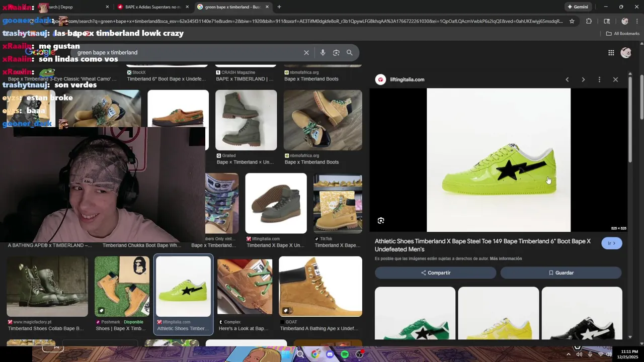
Task: Click the 'Here's a Look at Bap...' caption
Action: 244,329
